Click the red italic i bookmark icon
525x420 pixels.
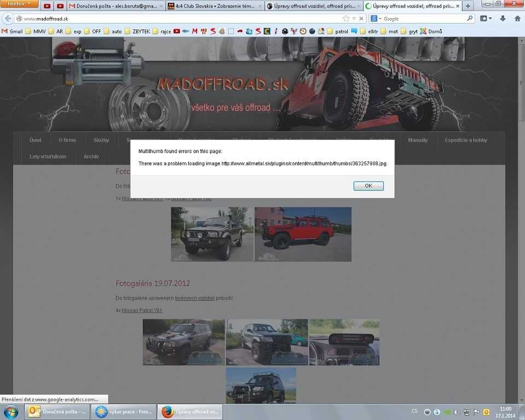click(276, 32)
